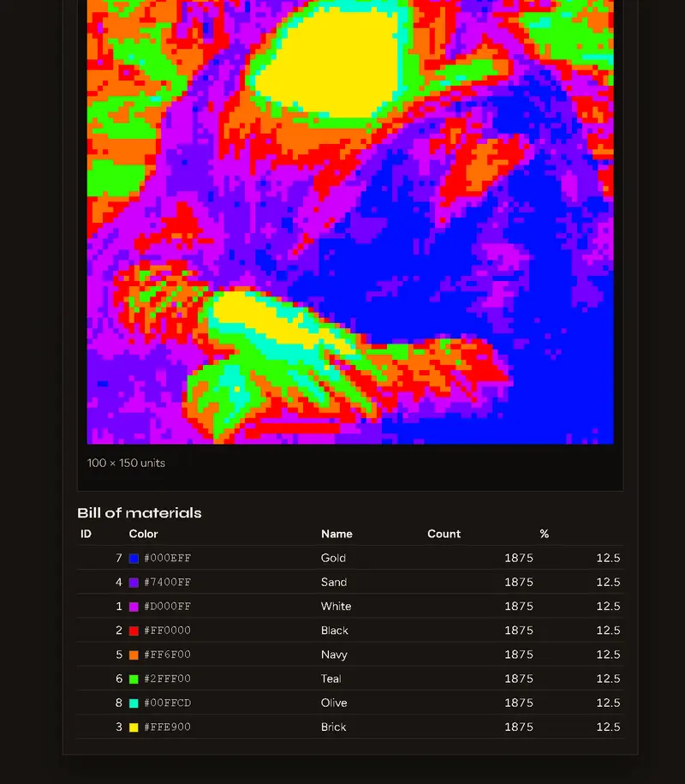Click ID 7 in the Gold row
The height and width of the screenshot is (784, 685).
pos(119,558)
